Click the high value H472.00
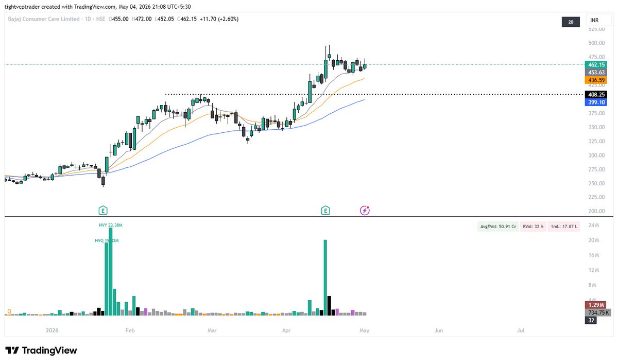This screenshot has height=364, width=618. (x=142, y=19)
